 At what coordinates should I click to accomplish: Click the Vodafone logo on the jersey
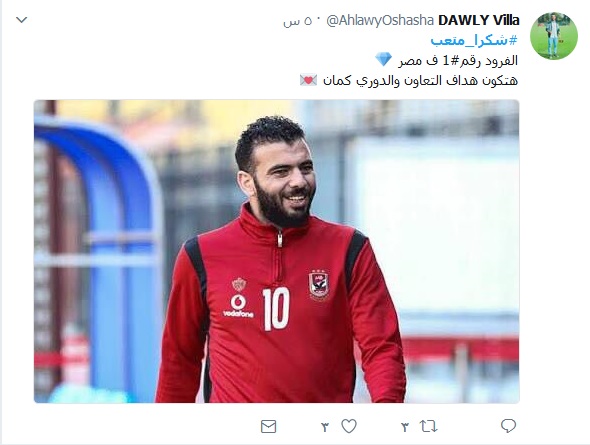coord(238,305)
